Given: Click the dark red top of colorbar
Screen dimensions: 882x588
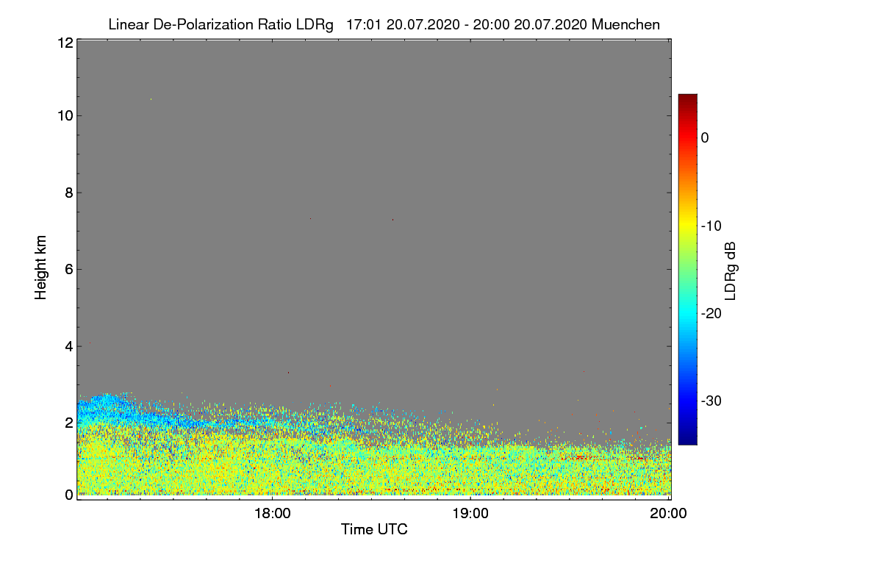Looking at the screenshot, I should (x=687, y=99).
